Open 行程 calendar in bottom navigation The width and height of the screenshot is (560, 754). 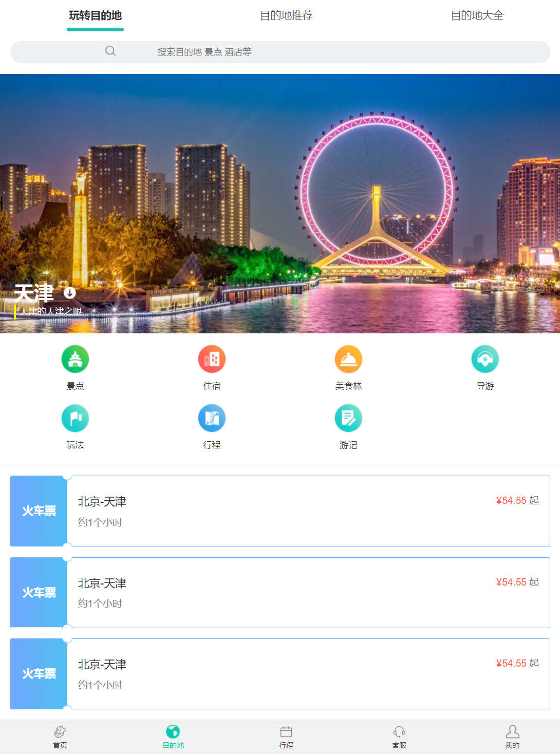286,737
